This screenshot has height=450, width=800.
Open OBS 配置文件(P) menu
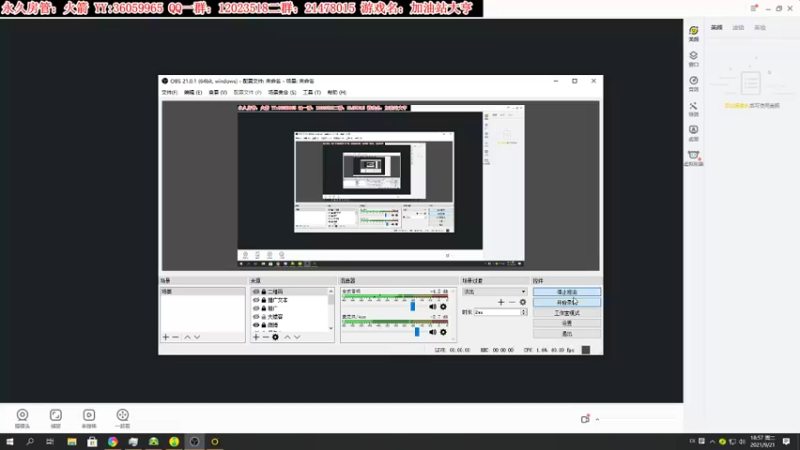(247, 92)
